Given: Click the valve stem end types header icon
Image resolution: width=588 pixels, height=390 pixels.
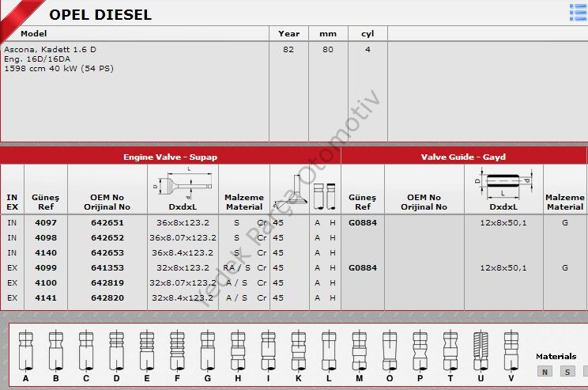Looking at the screenshot, I should click(x=325, y=197).
